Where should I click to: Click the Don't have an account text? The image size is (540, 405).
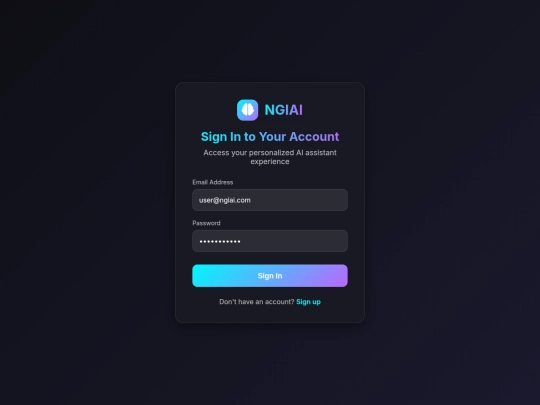coord(257,302)
